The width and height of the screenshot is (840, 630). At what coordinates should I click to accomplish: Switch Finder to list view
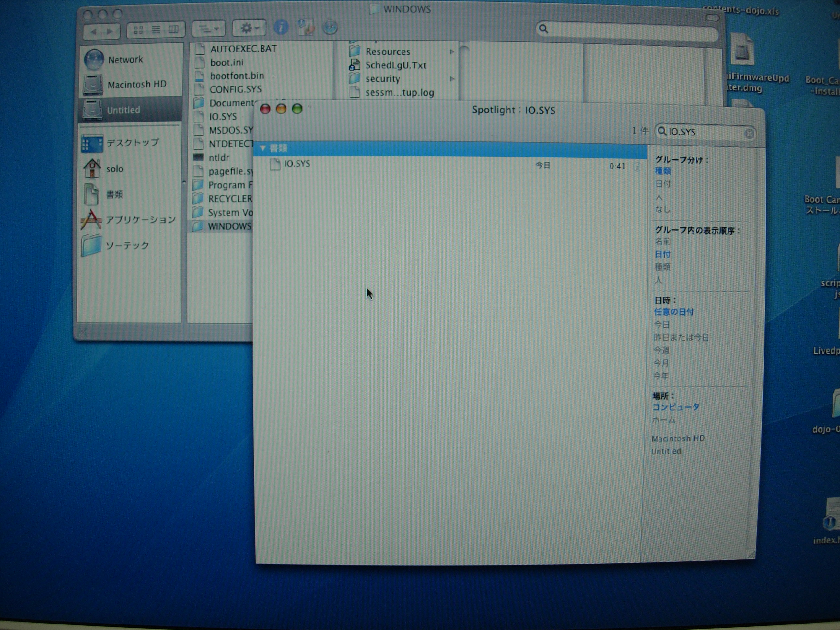click(x=156, y=29)
